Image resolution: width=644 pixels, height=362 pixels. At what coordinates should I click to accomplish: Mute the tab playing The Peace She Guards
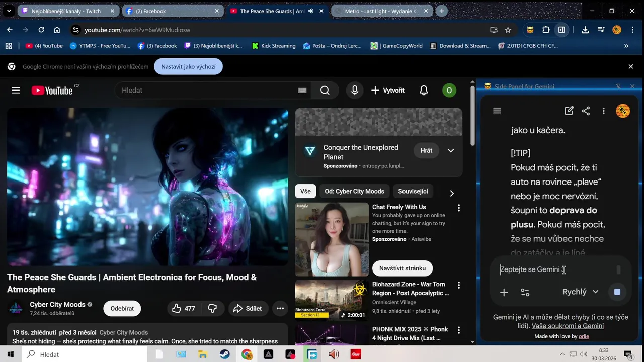(x=310, y=11)
